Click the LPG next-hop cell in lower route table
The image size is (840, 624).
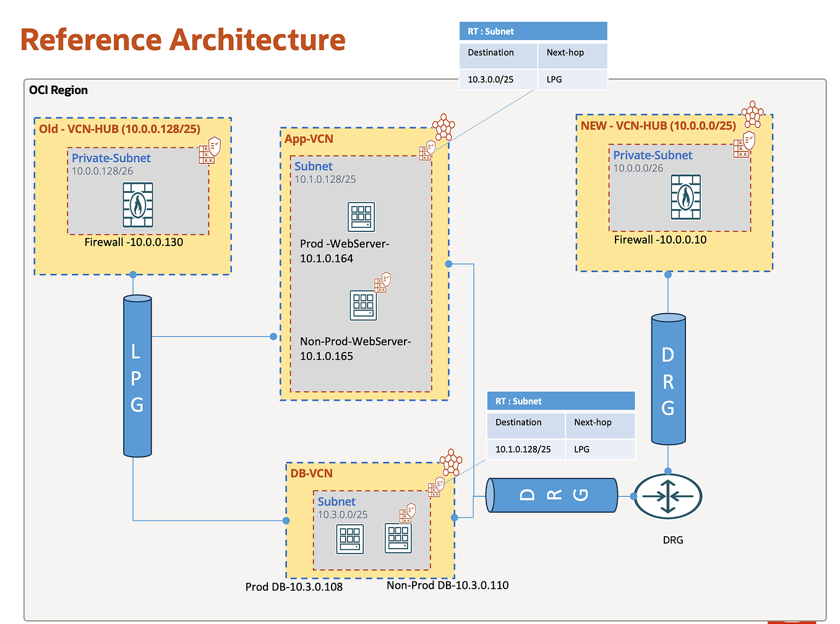click(x=581, y=449)
